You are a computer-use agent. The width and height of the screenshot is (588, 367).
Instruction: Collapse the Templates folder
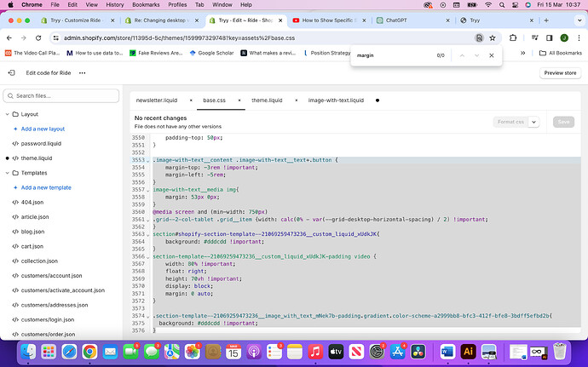pos(8,173)
